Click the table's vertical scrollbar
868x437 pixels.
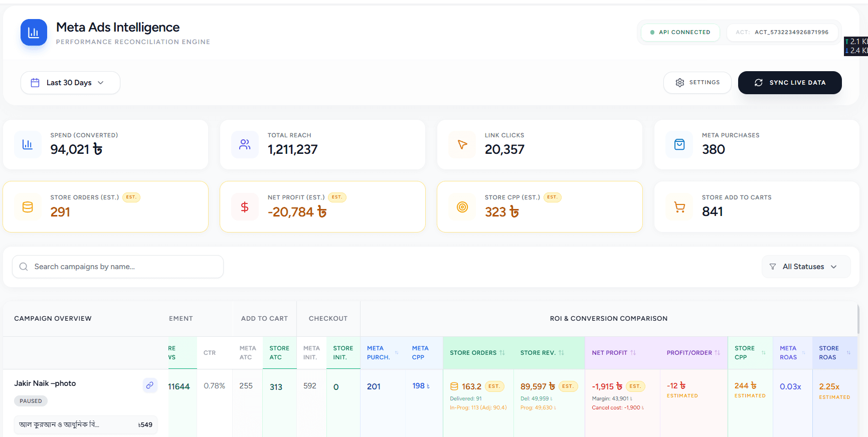(858, 319)
